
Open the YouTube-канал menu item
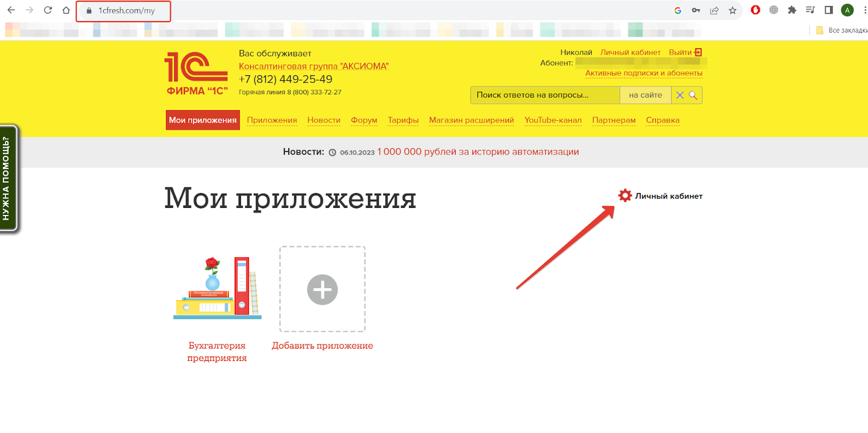553,120
